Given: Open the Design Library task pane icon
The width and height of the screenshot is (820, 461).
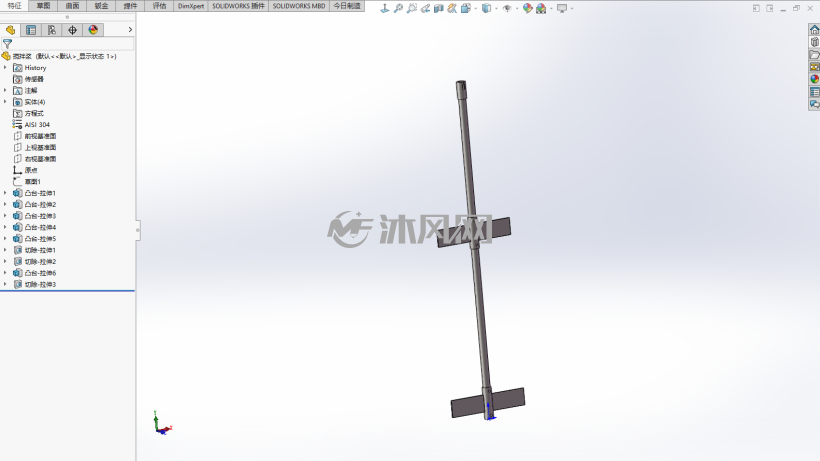Looking at the screenshot, I should pyautogui.click(x=814, y=42).
